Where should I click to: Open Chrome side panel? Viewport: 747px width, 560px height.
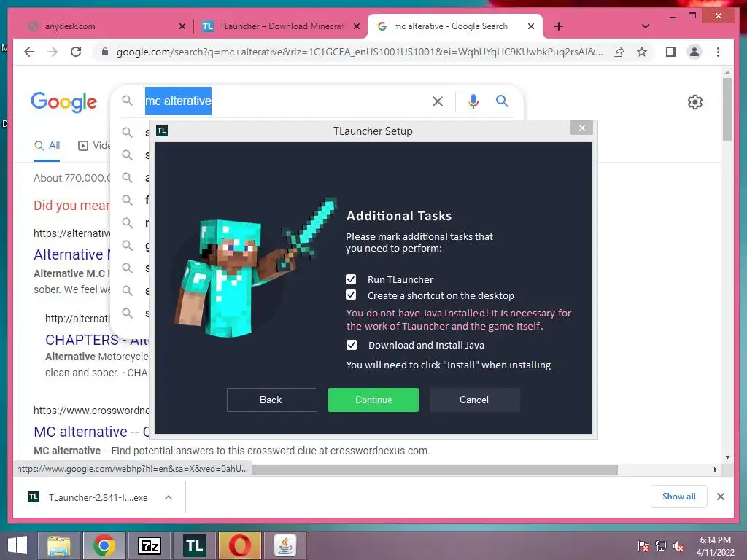tap(671, 52)
